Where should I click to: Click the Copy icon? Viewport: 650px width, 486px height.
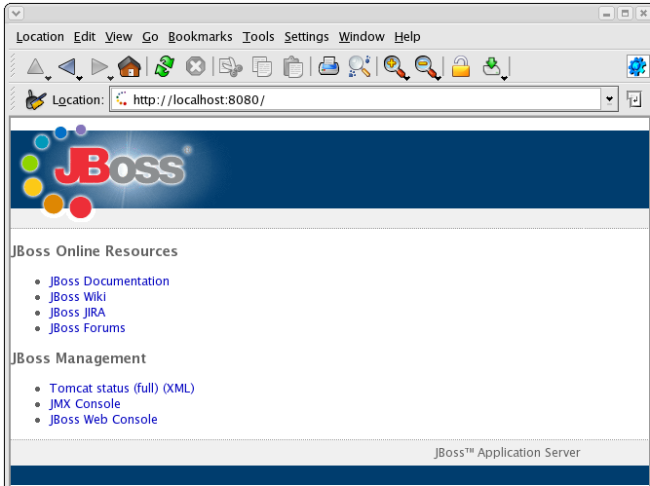tap(262, 67)
